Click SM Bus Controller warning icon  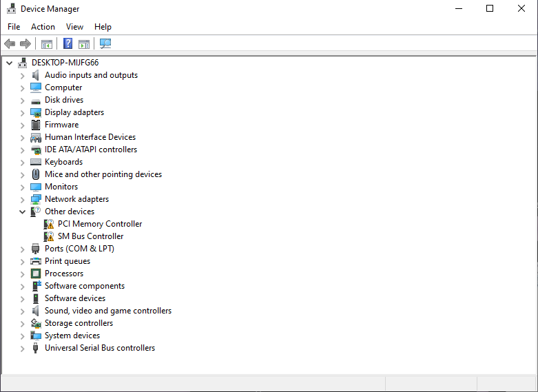click(49, 236)
